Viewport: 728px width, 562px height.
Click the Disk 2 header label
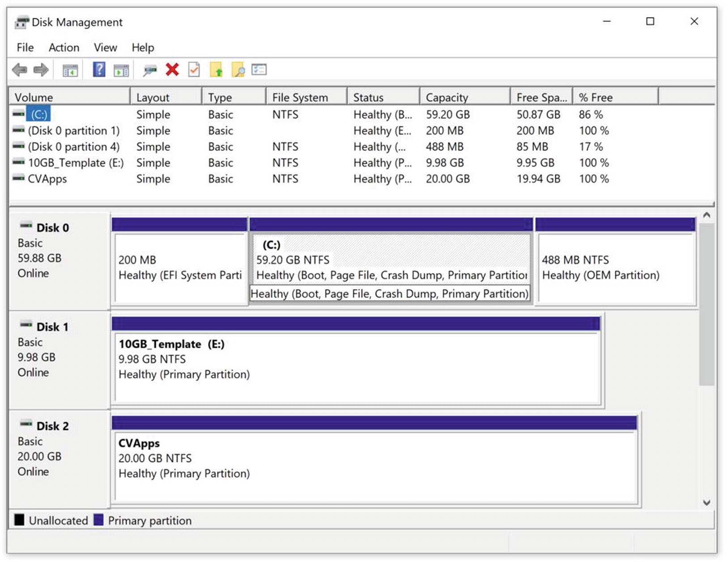53,426
